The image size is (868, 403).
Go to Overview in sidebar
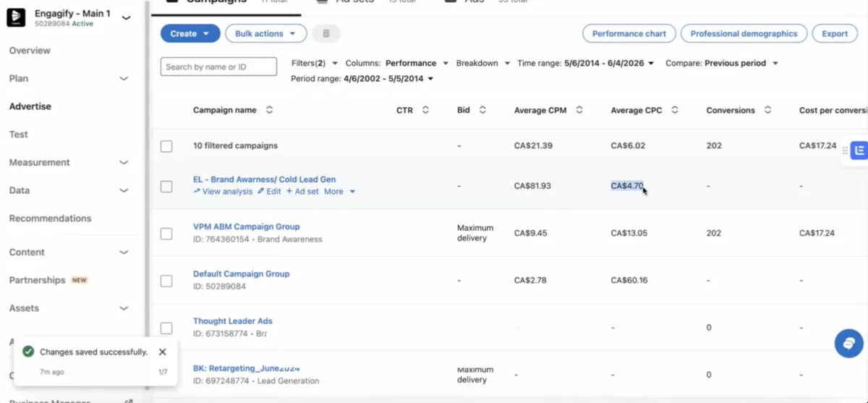pyautogui.click(x=30, y=51)
